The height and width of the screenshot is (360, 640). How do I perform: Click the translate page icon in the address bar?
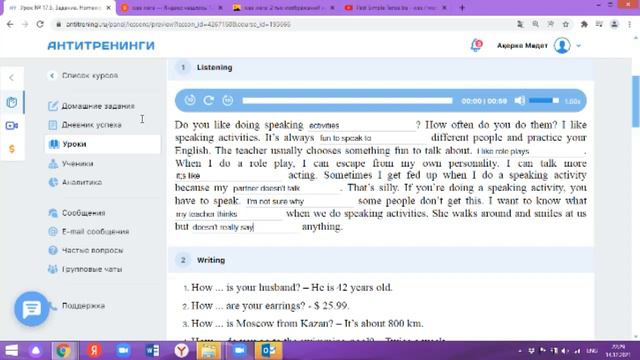[520, 24]
